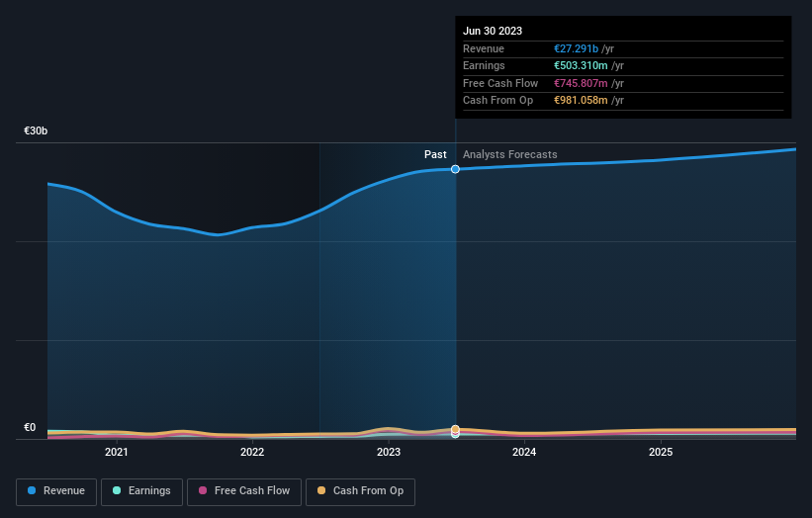The width and height of the screenshot is (812, 518).
Task: Click the €27.291b revenue value
Action: (576, 48)
